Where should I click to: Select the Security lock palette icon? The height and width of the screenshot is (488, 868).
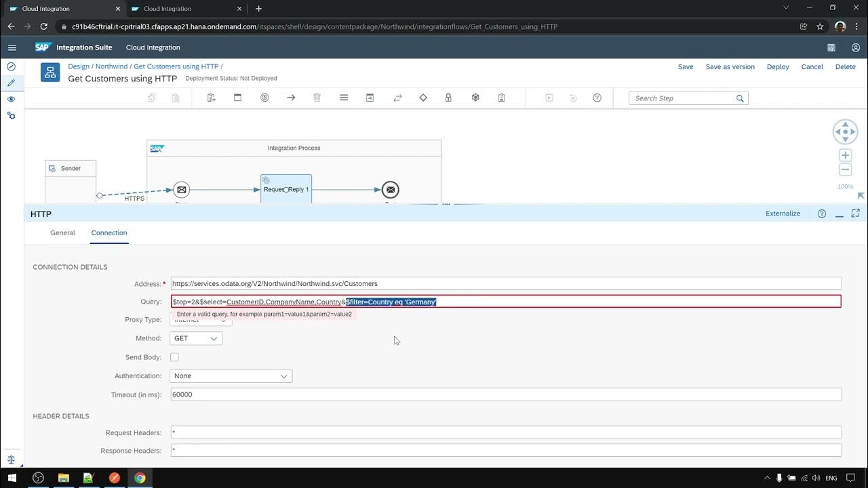click(448, 98)
